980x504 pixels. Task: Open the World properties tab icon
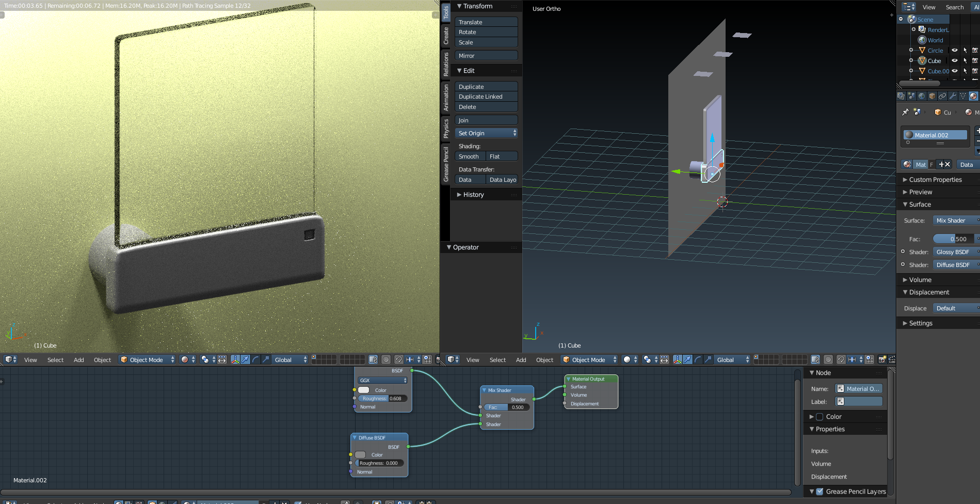click(x=922, y=96)
